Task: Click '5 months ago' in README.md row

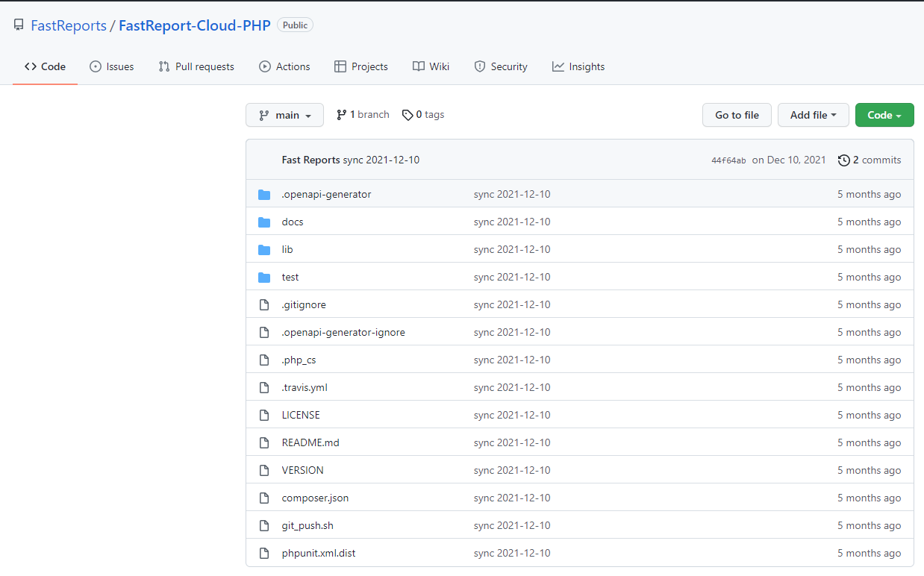Action: coord(869,443)
